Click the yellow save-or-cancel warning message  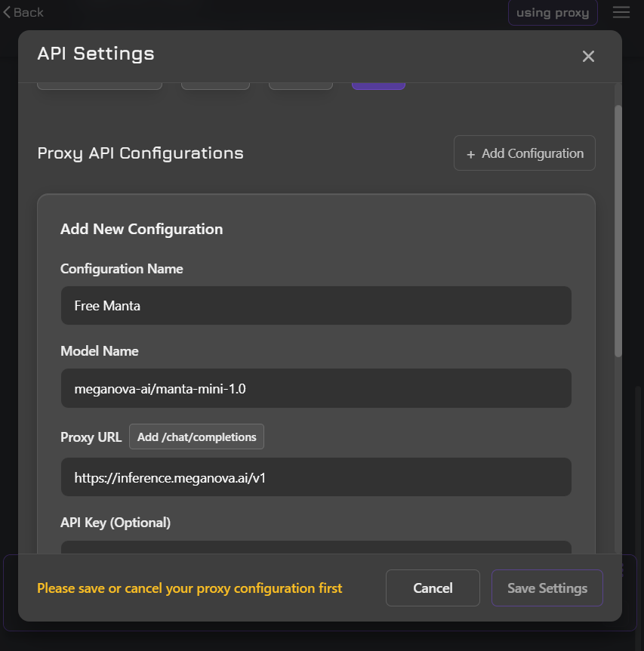point(190,588)
